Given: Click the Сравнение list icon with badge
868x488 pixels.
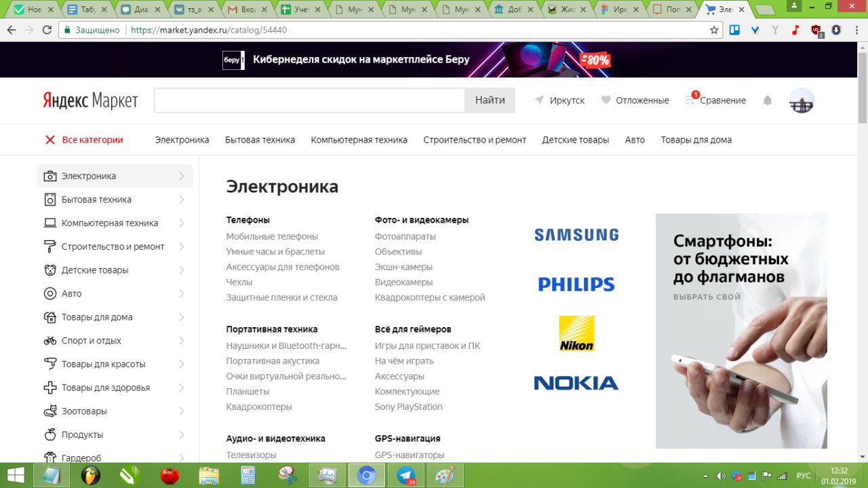Looking at the screenshot, I should coord(691,99).
